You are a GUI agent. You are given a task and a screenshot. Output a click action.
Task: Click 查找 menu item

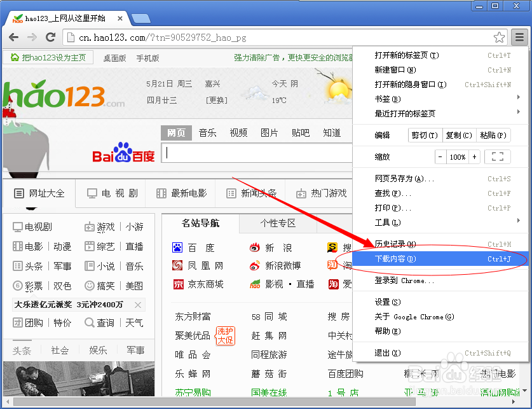[440, 193]
